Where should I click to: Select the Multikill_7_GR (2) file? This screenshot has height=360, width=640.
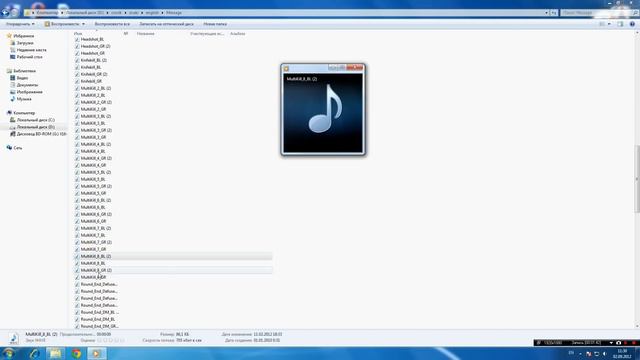click(96, 242)
